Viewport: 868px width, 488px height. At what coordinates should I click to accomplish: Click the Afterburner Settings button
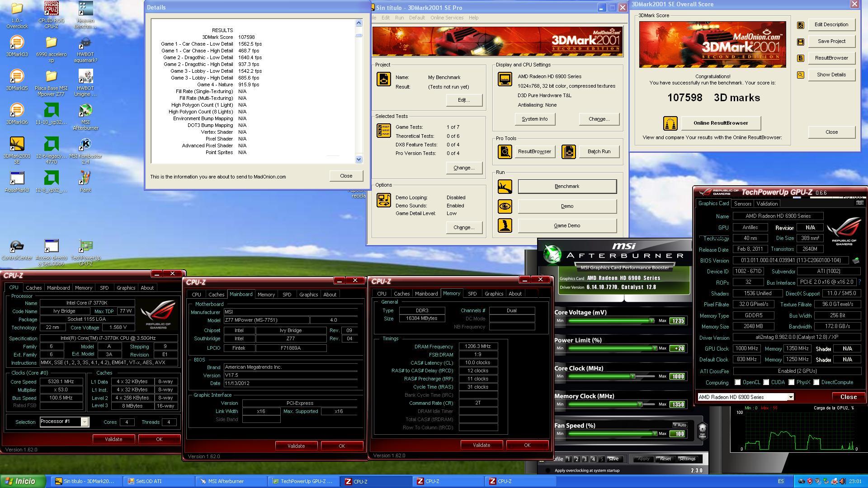687,459
